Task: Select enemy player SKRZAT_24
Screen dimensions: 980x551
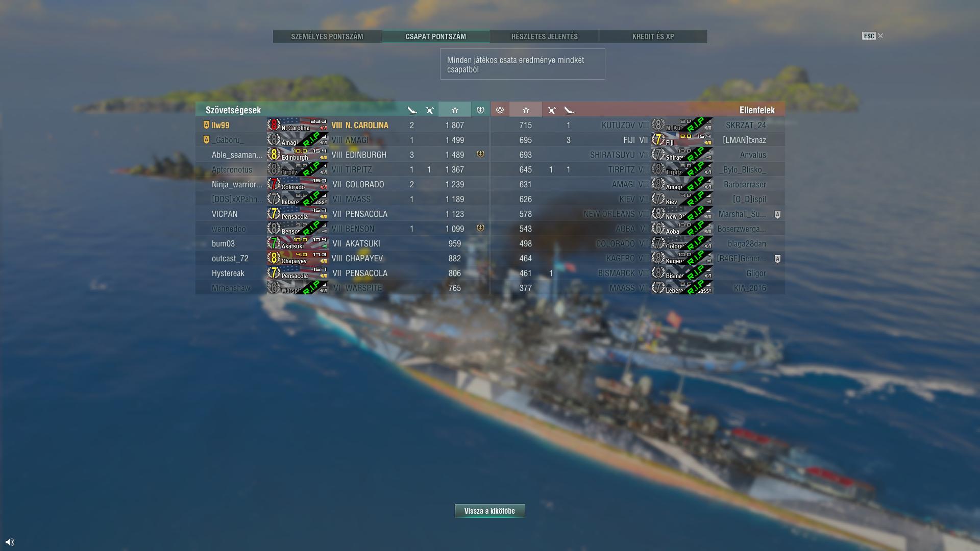Action: point(746,125)
